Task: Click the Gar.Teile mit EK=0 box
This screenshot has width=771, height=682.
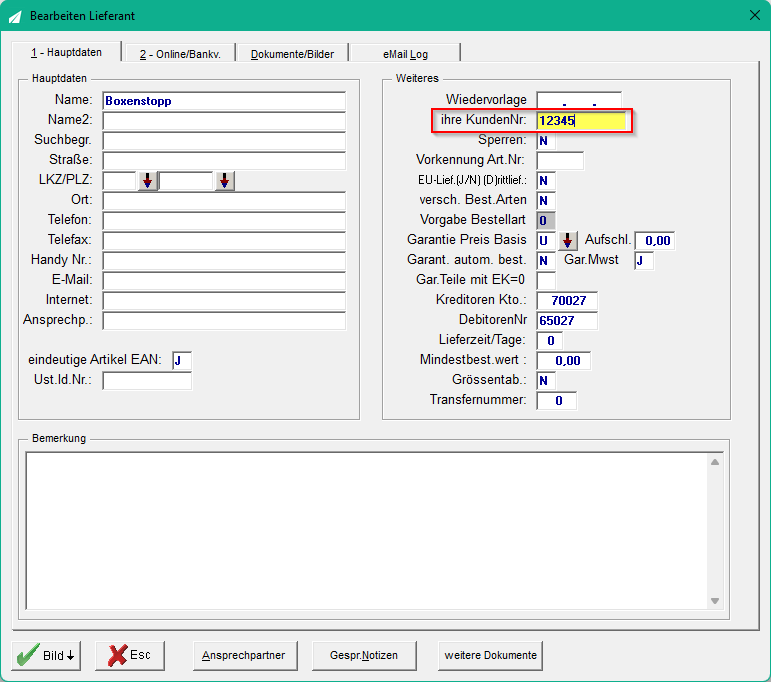Action: click(546, 281)
